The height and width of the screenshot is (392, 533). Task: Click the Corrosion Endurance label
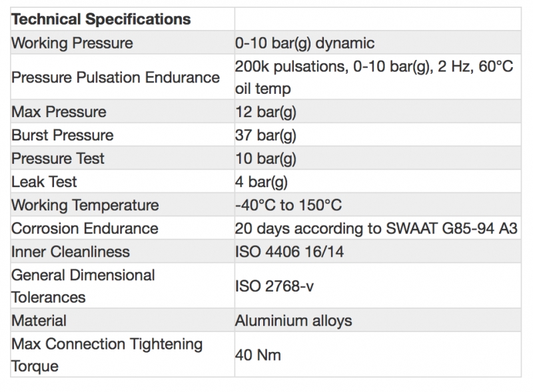pyautogui.click(x=85, y=228)
